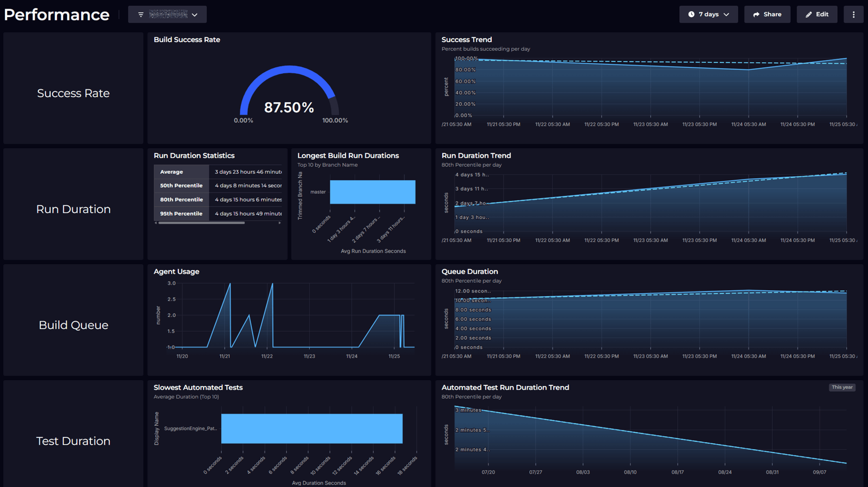Click the share arrow icon
The height and width of the screenshot is (487, 868).
pos(756,15)
